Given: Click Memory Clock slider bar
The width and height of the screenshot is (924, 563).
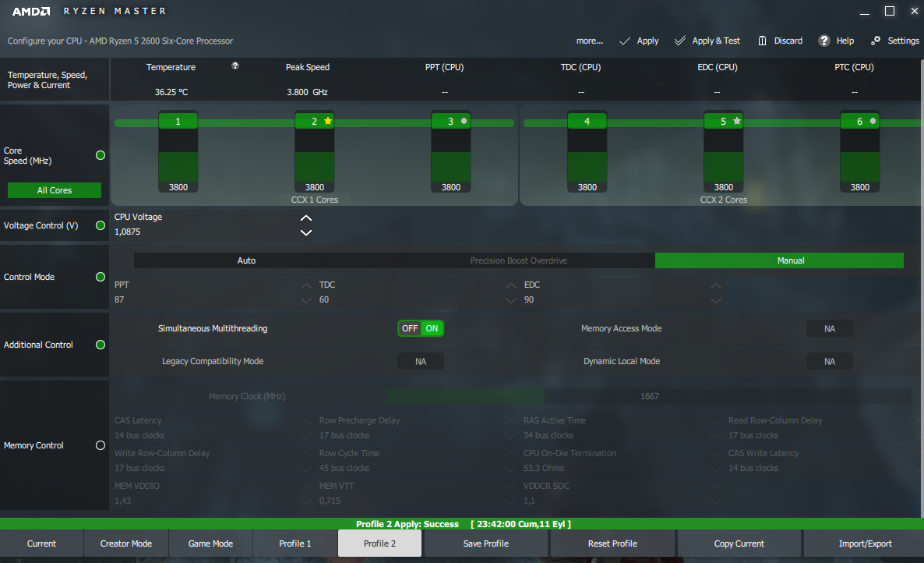Looking at the screenshot, I should coord(650,396).
